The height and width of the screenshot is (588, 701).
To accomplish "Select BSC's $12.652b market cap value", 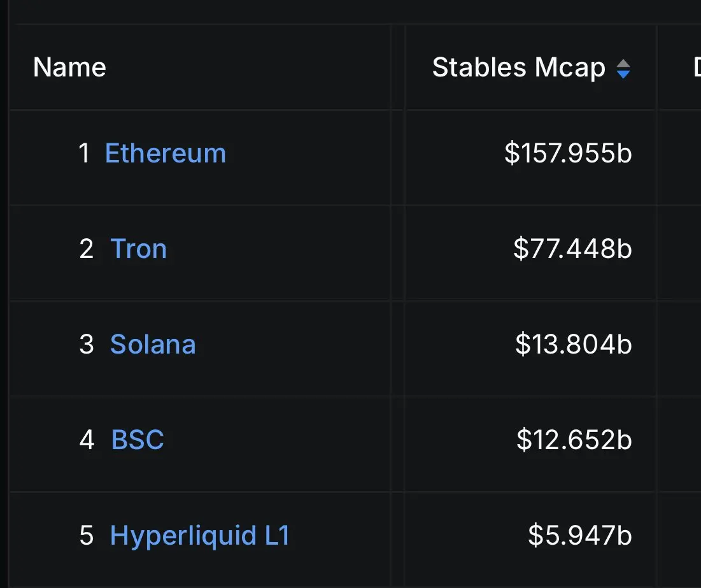I will [574, 440].
